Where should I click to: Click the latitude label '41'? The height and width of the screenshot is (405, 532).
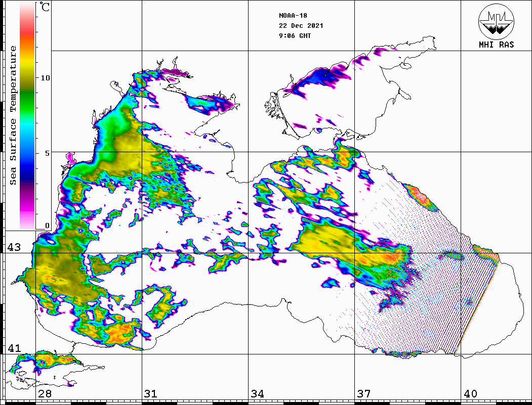click(x=14, y=348)
